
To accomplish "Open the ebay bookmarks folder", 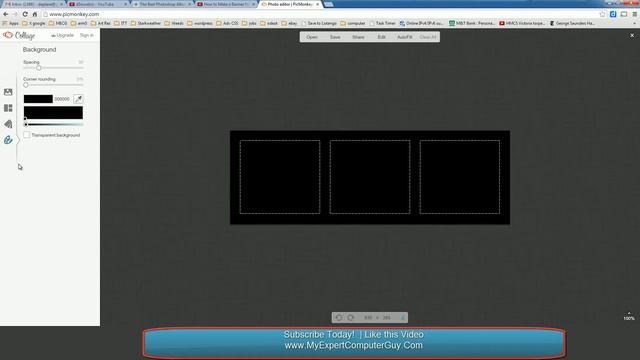I will click(x=289, y=23).
